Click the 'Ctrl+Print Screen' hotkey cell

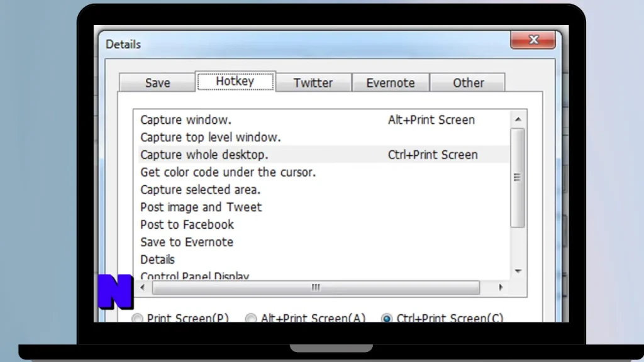tap(433, 155)
